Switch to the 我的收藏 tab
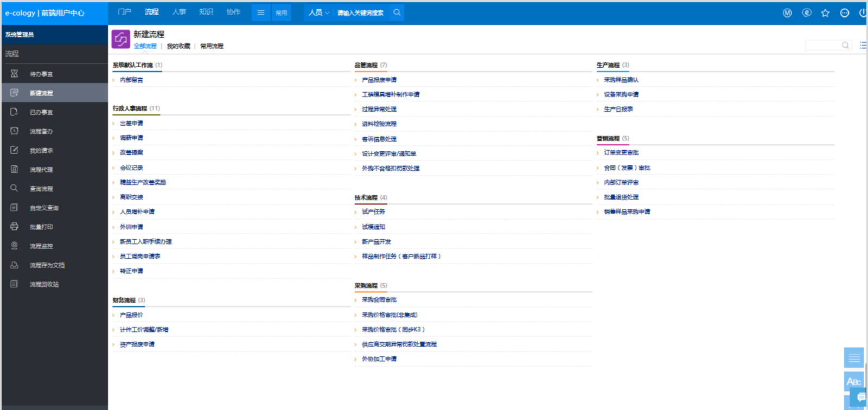 coord(178,46)
